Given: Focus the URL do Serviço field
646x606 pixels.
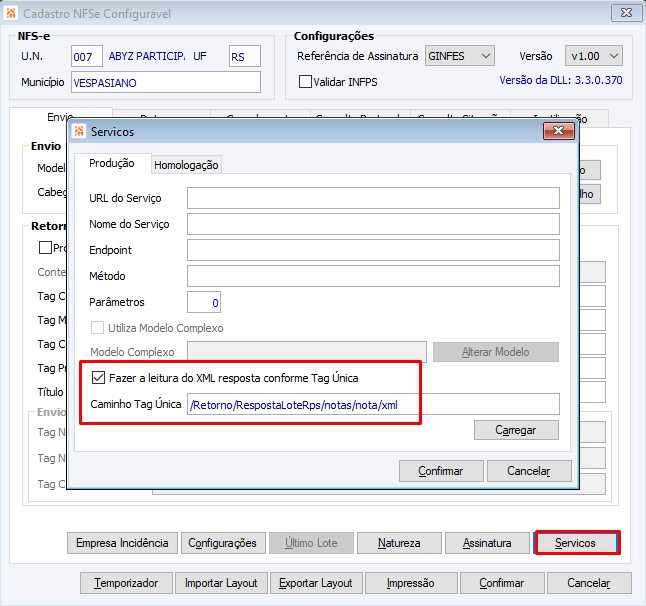Looking at the screenshot, I should pos(373,198).
